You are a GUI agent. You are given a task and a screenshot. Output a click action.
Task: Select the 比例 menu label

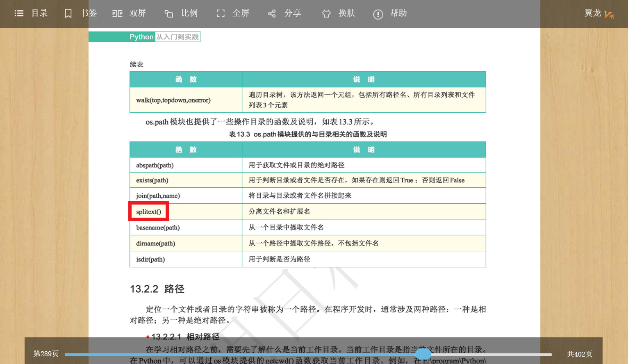(189, 13)
